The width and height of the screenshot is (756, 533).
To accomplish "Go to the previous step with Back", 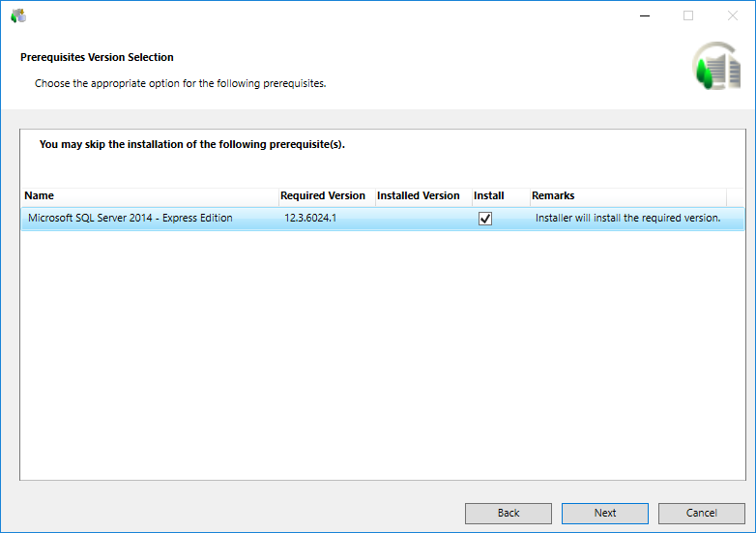I will (x=509, y=513).
